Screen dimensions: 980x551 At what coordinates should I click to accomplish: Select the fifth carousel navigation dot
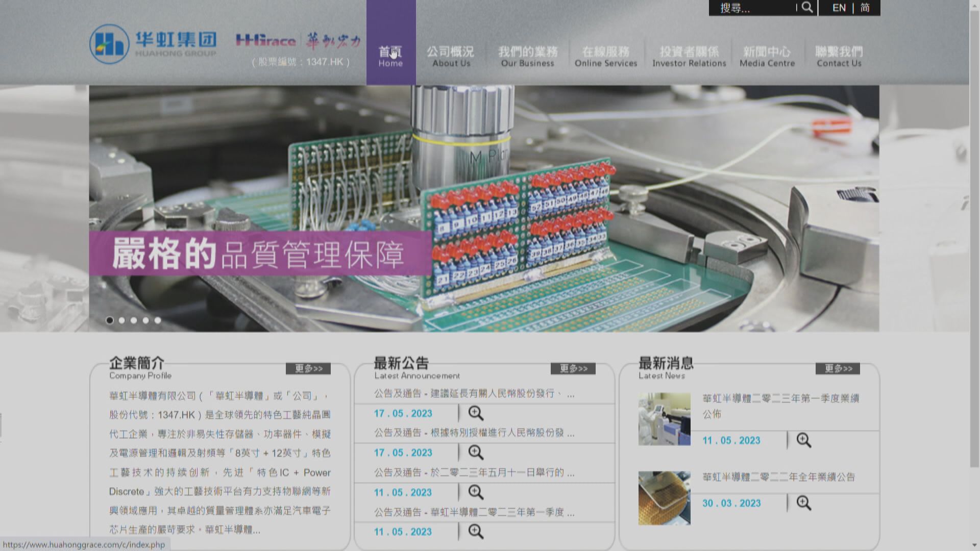(158, 320)
